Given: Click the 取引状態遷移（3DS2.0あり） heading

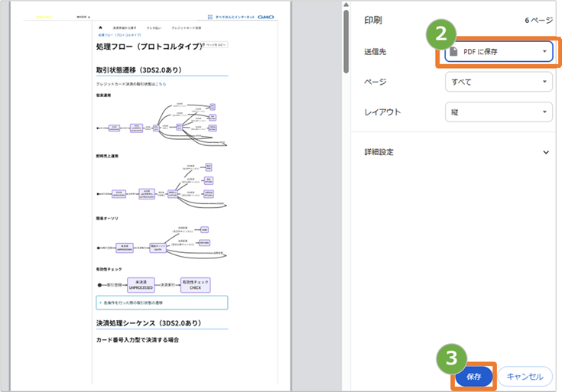Looking at the screenshot, I should click(x=139, y=70).
